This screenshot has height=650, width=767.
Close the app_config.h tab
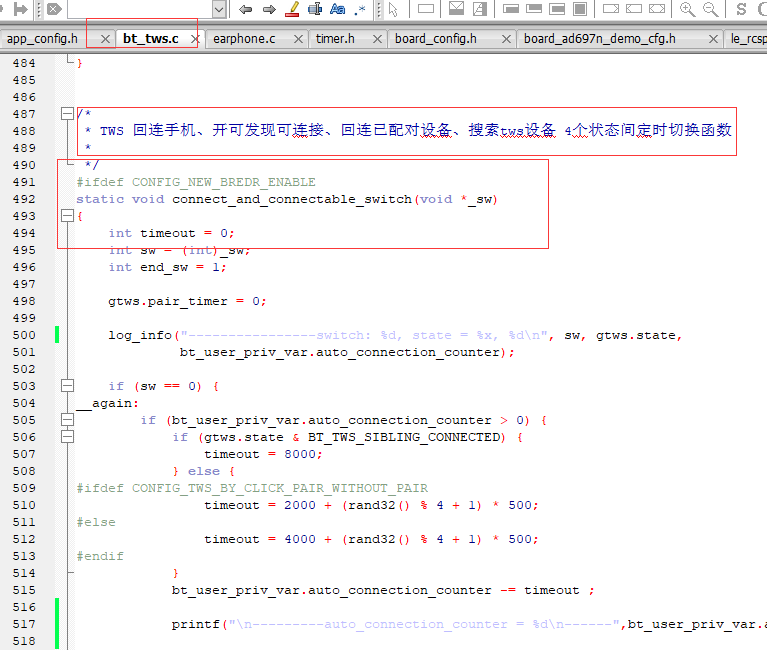[x=105, y=39]
